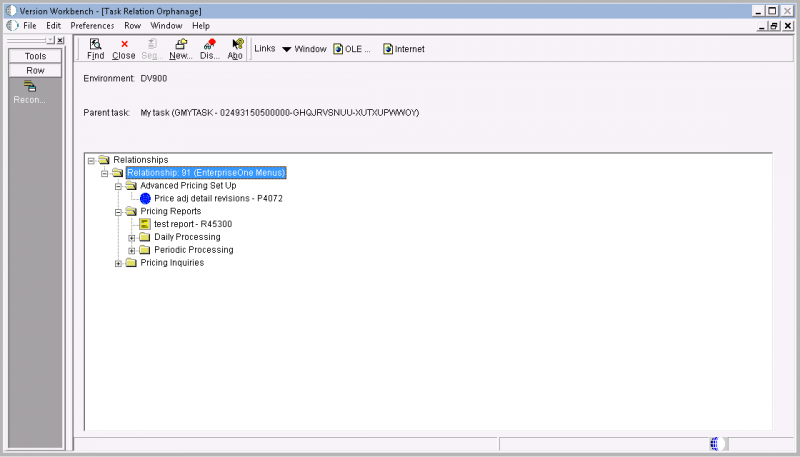Open the Preferences menu

tap(92, 25)
